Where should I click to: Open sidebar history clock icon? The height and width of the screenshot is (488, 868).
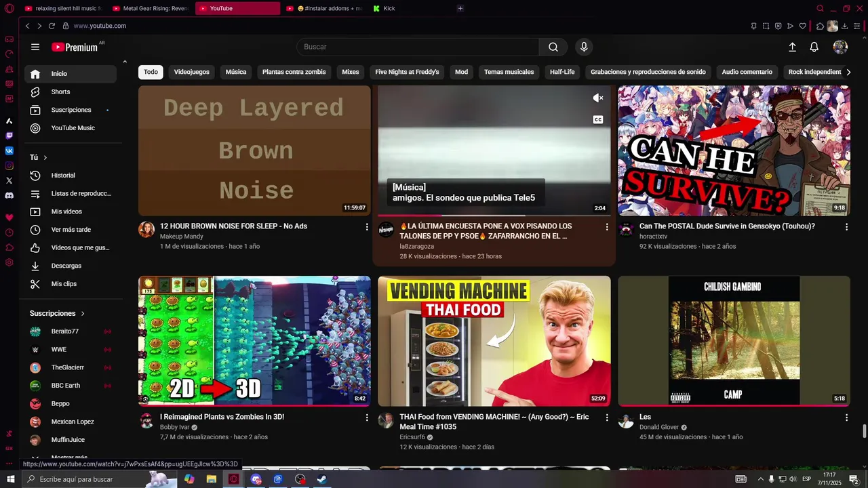[x=9, y=232]
